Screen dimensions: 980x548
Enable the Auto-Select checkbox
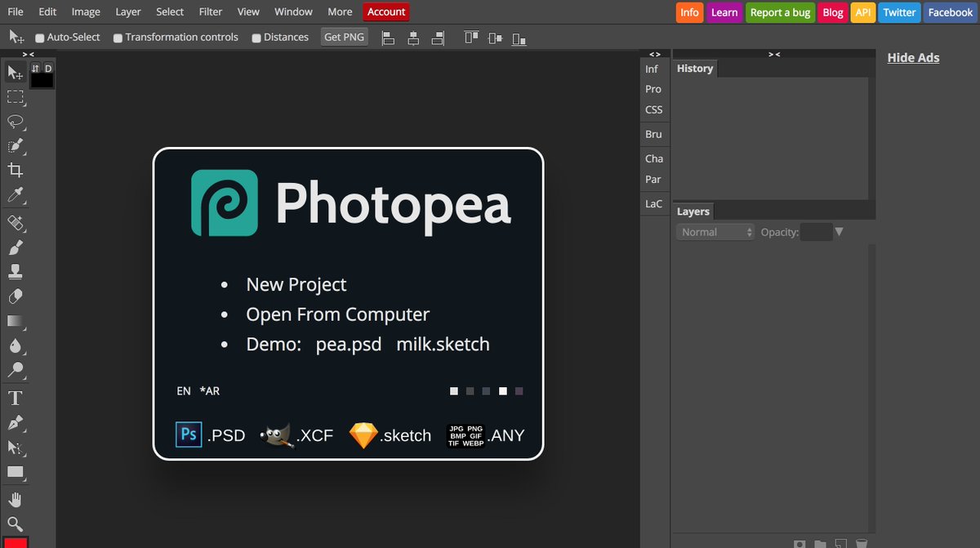click(x=40, y=38)
